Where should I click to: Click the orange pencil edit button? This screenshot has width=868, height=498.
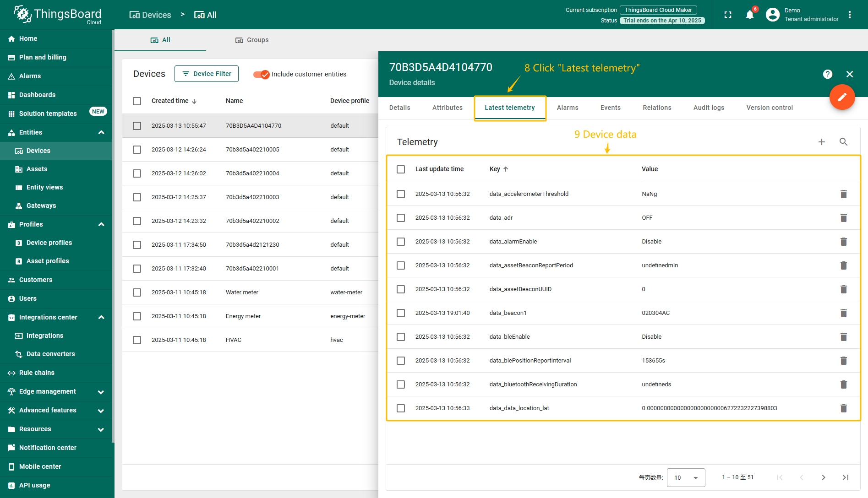click(842, 97)
